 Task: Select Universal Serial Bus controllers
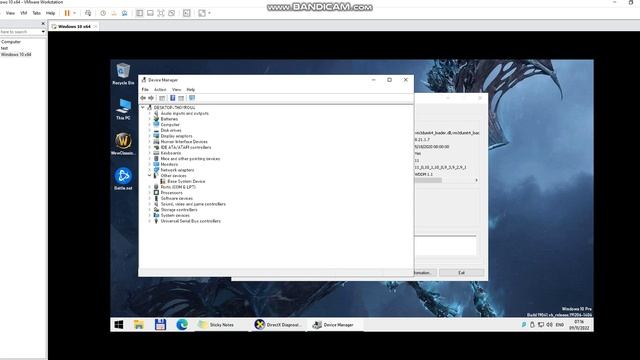pos(191,221)
